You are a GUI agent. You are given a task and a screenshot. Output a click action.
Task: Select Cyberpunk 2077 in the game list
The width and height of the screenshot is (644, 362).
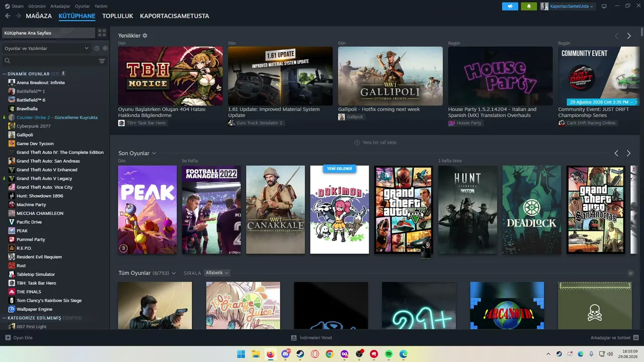pyautogui.click(x=34, y=126)
